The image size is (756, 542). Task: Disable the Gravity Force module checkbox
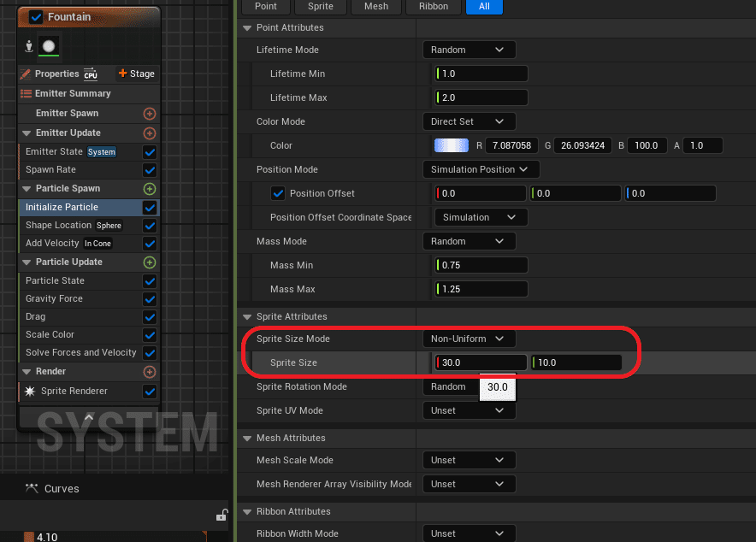tap(150, 299)
